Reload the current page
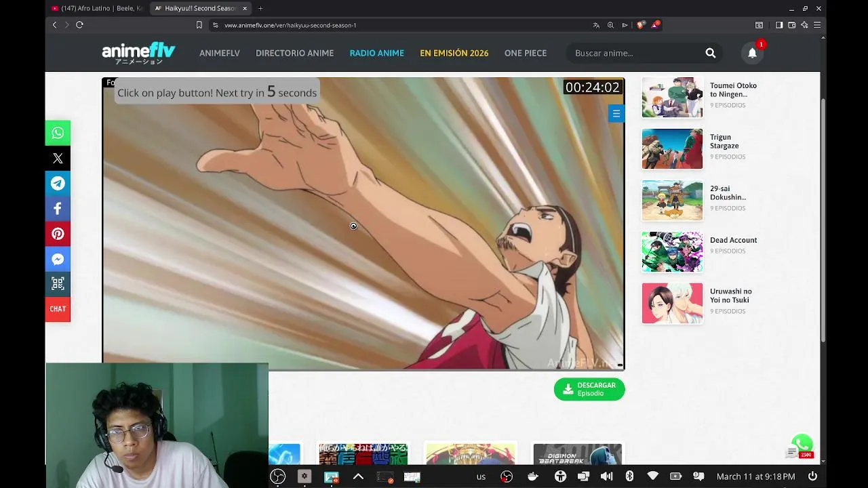868x488 pixels. (x=79, y=25)
